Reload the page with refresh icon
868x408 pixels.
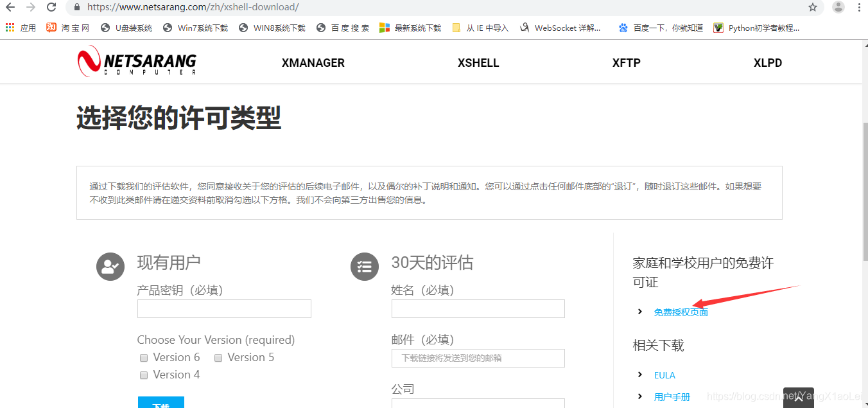point(51,8)
